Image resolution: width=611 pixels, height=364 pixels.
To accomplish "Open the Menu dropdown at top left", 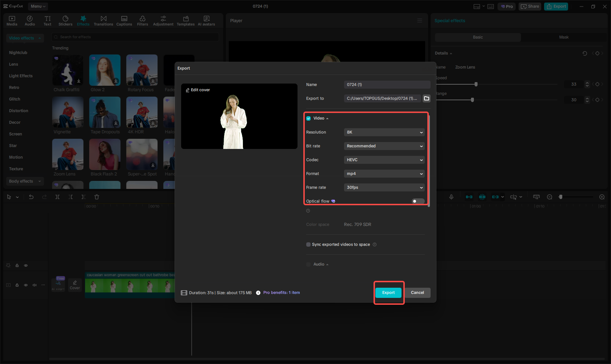I will pos(37,6).
